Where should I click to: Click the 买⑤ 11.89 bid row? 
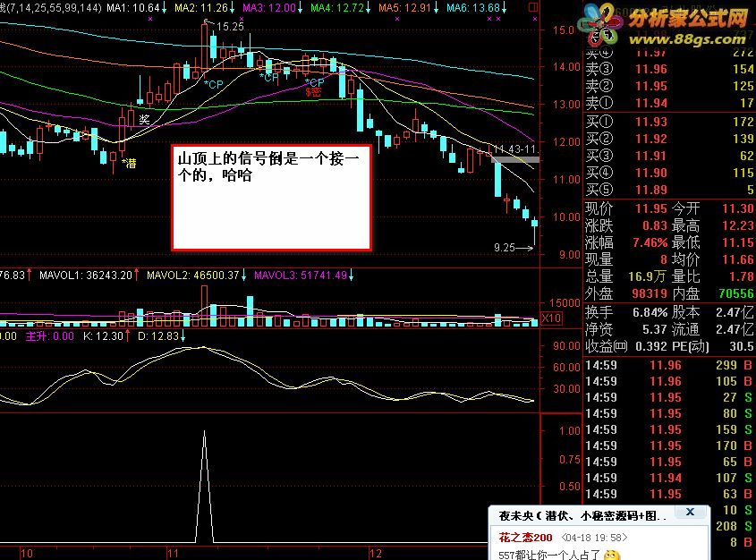coord(670,190)
